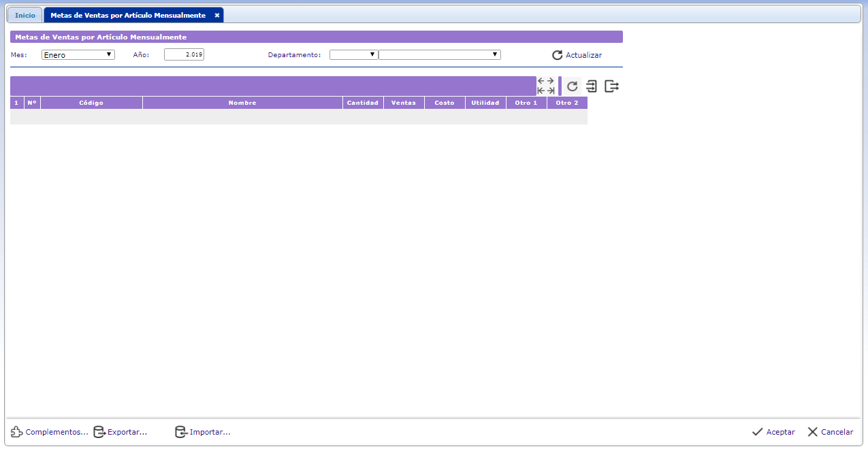Open the Complementos add-ons option
The height and width of the screenshot is (451, 868).
(x=50, y=432)
